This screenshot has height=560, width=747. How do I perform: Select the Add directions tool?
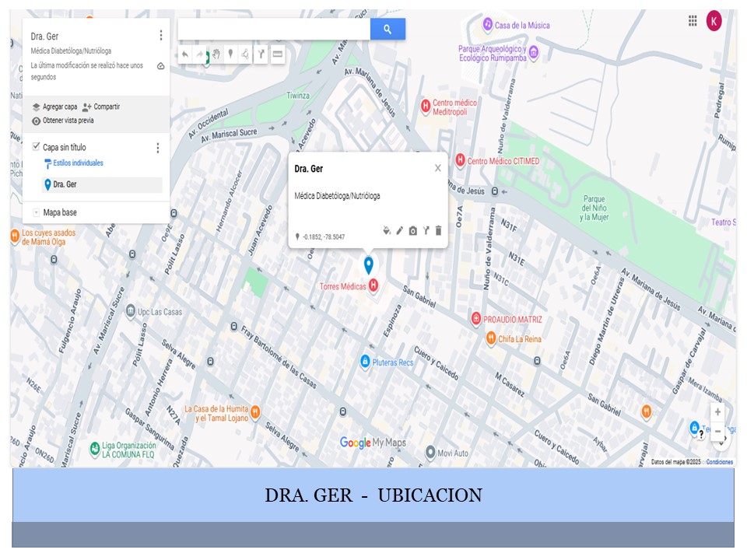261,54
